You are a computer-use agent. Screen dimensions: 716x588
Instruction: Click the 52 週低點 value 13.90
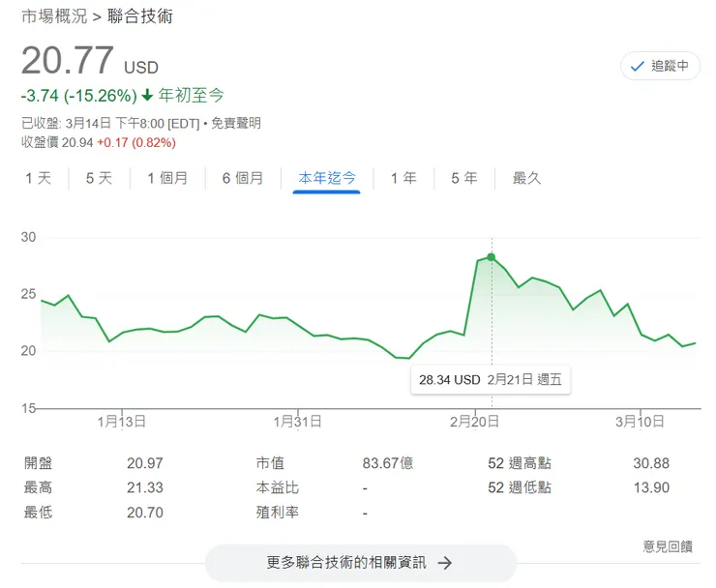coord(651,487)
